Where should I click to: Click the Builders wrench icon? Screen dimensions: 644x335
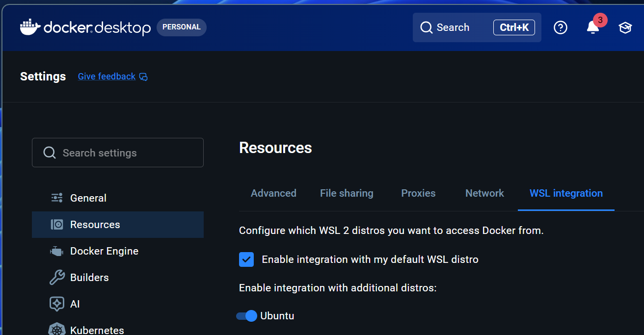click(57, 277)
